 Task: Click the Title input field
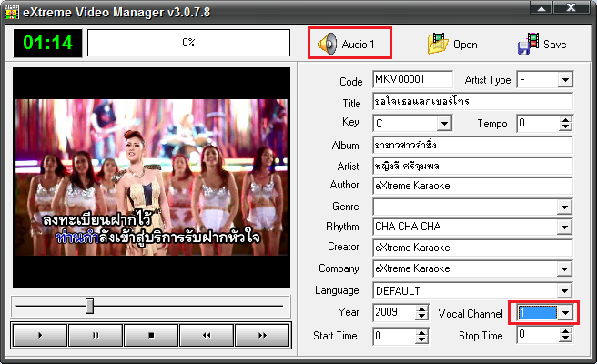(472, 102)
